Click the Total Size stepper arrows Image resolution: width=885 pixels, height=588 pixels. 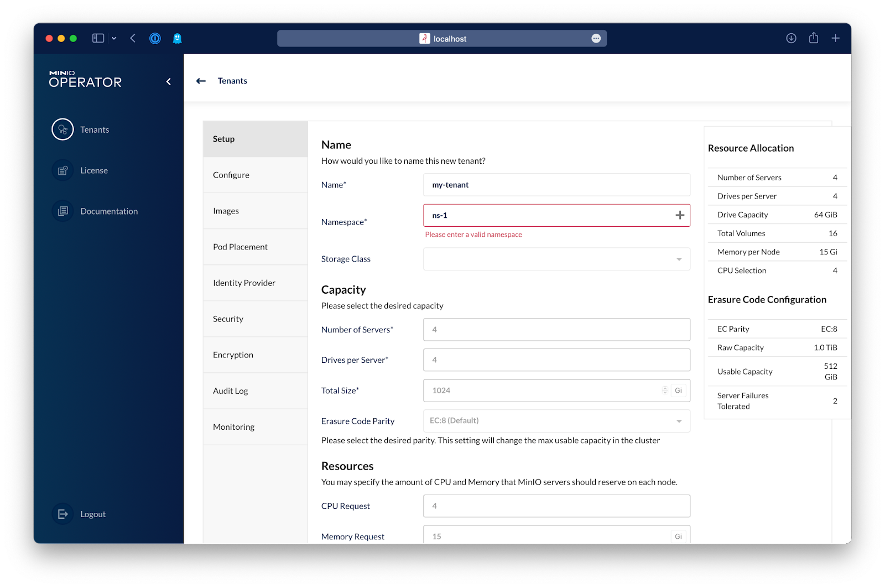pos(665,391)
